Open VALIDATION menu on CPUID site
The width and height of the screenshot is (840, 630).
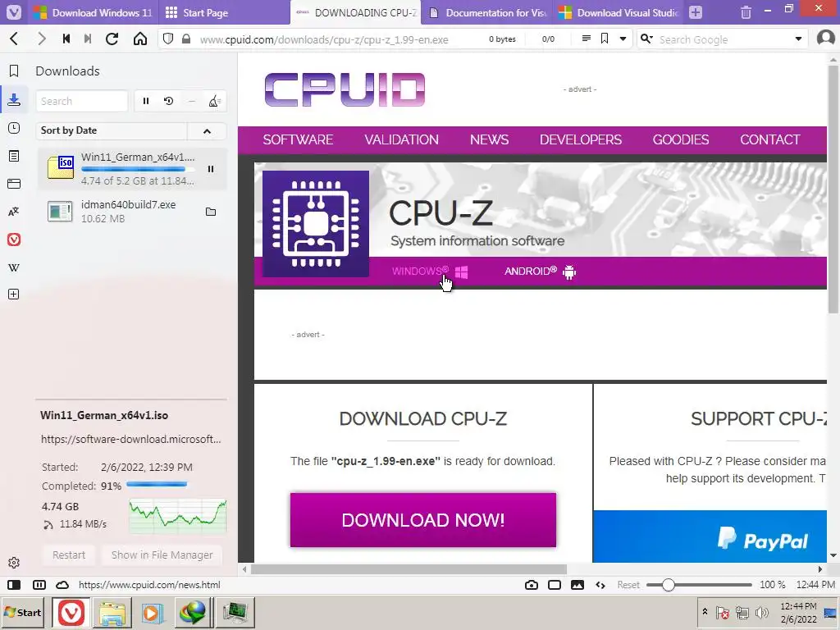[x=402, y=139]
